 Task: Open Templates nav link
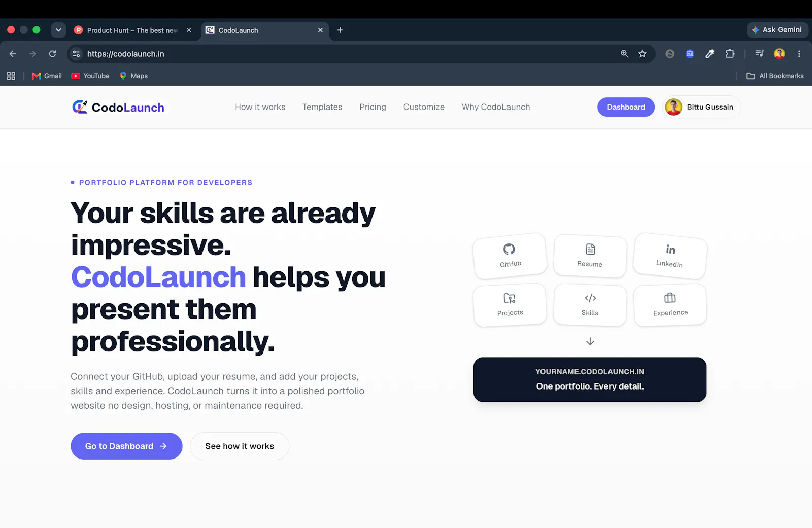pyautogui.click(x=322, y=107)
